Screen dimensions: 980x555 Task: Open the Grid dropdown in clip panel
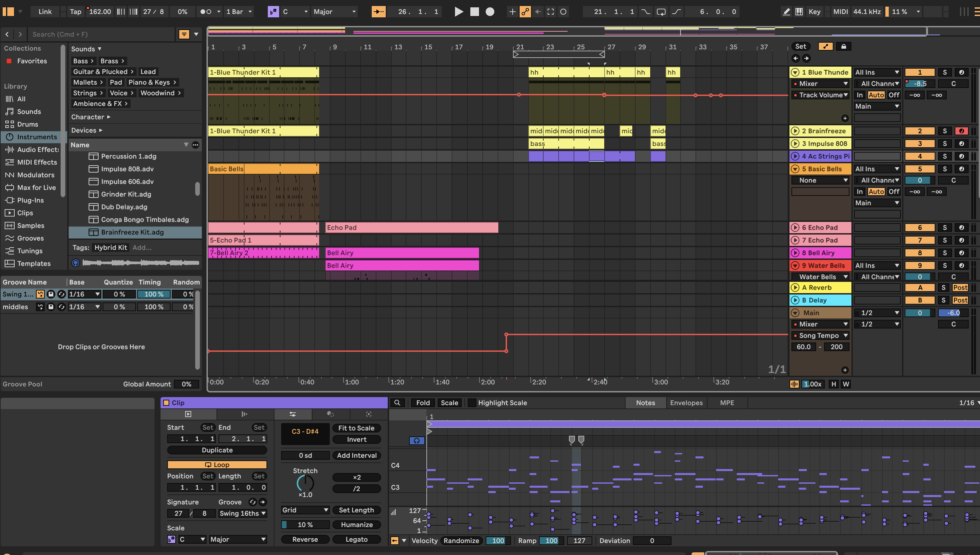[x=305, y=510]
